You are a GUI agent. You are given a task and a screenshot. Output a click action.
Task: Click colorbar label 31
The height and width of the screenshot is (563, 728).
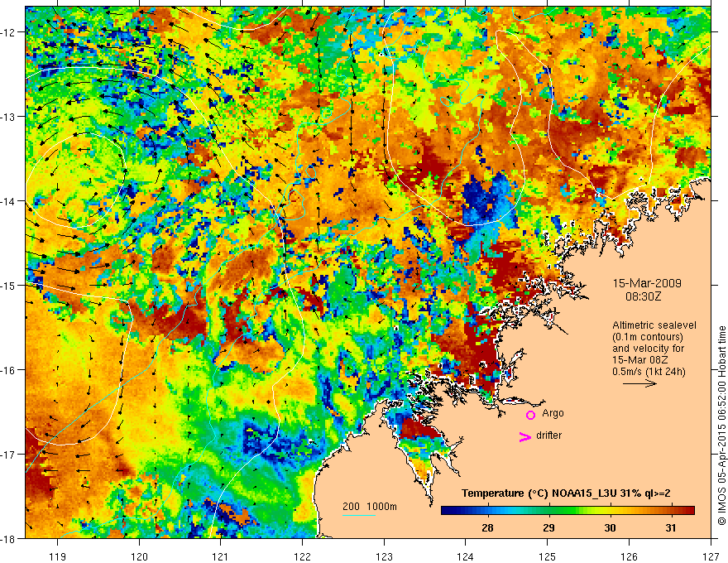pyautogui.click(x=670, y=527)
